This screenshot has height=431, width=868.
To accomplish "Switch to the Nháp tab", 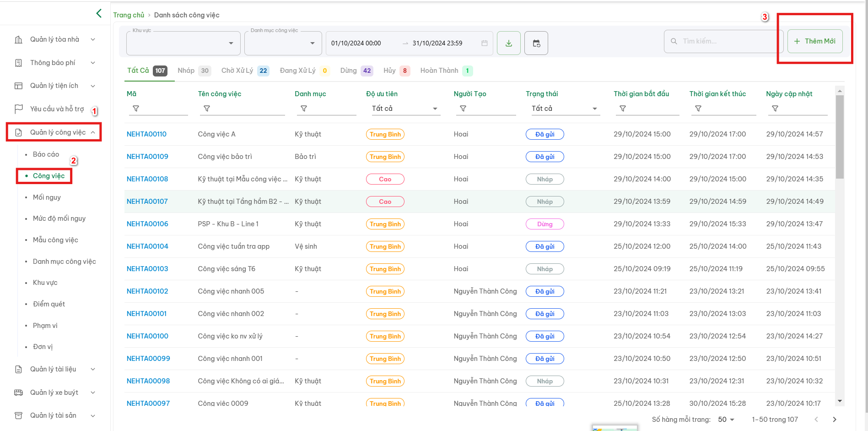I will click(x=194, y=71).
